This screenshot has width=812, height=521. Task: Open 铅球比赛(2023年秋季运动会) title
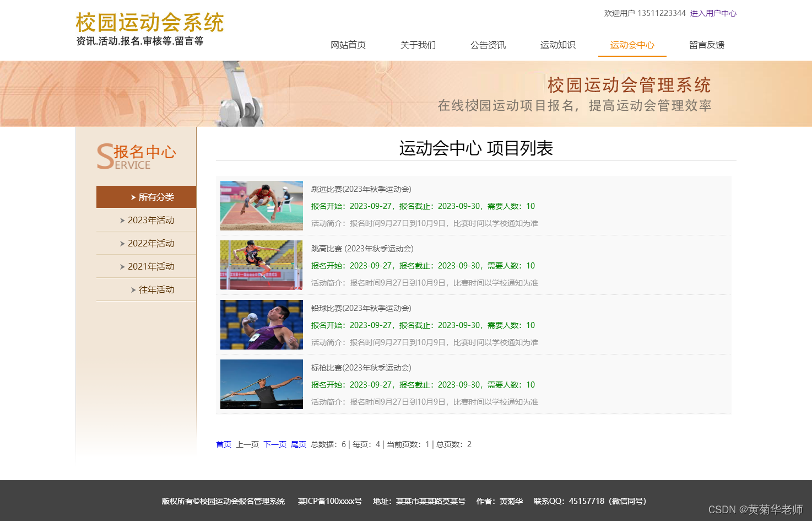(361, 308)
